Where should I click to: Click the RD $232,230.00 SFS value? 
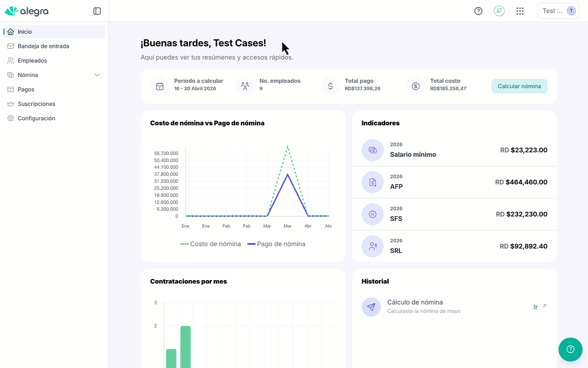[522, 214]
